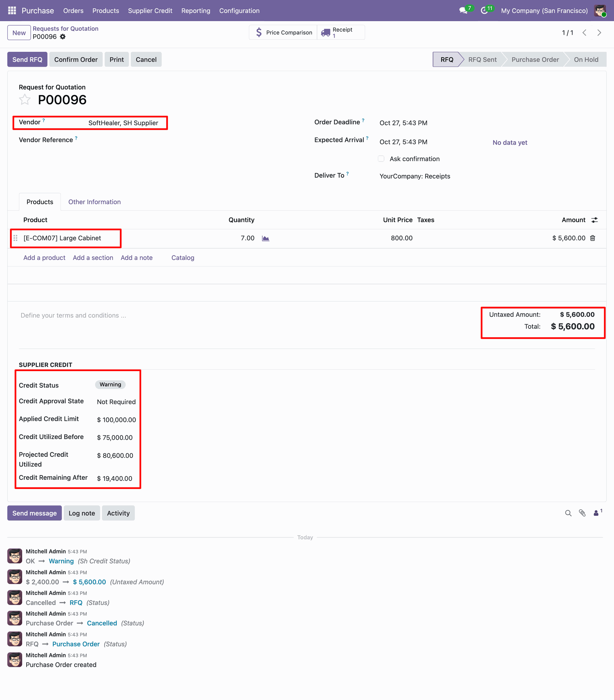Click Confirm Order
Screen dimensions: 614x700
point(76,59)
